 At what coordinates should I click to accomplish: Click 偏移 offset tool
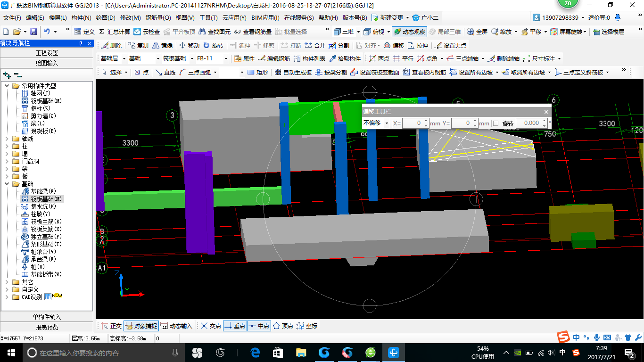tap(394, 45)
